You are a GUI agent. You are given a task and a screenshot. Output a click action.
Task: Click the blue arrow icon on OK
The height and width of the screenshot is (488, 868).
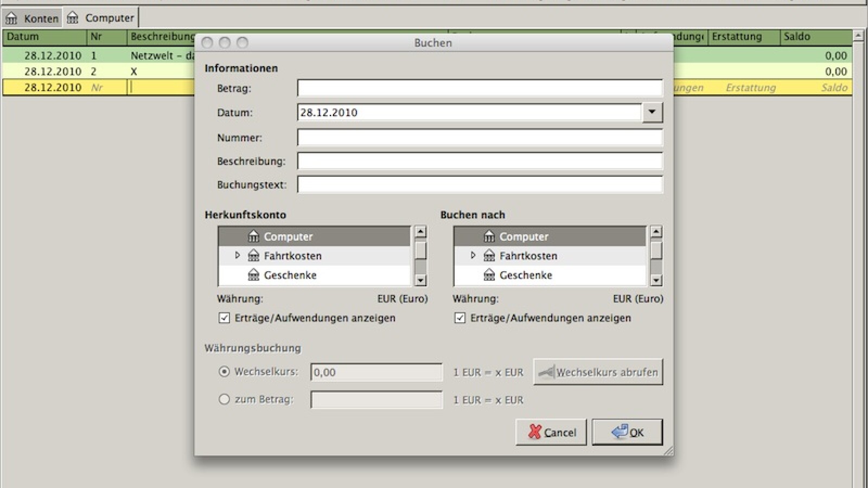619,432
